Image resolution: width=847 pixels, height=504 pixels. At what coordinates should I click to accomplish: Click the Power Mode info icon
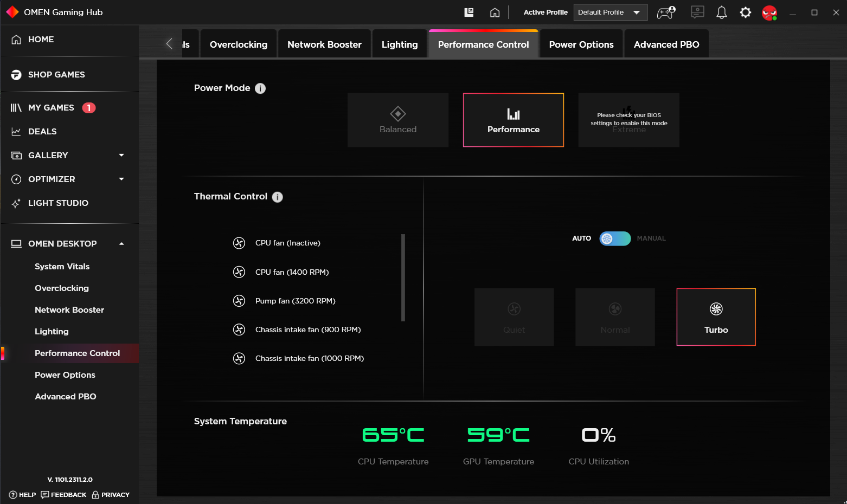click(x=260, y=88)
